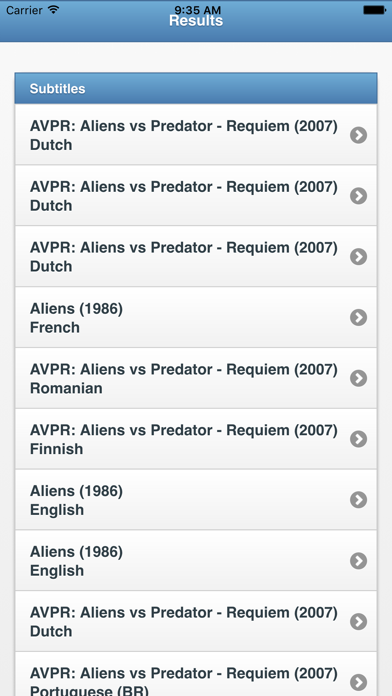Tap the arrow icon on Aliens (1986) French row

pyautogui.click(x=358, y=317)
